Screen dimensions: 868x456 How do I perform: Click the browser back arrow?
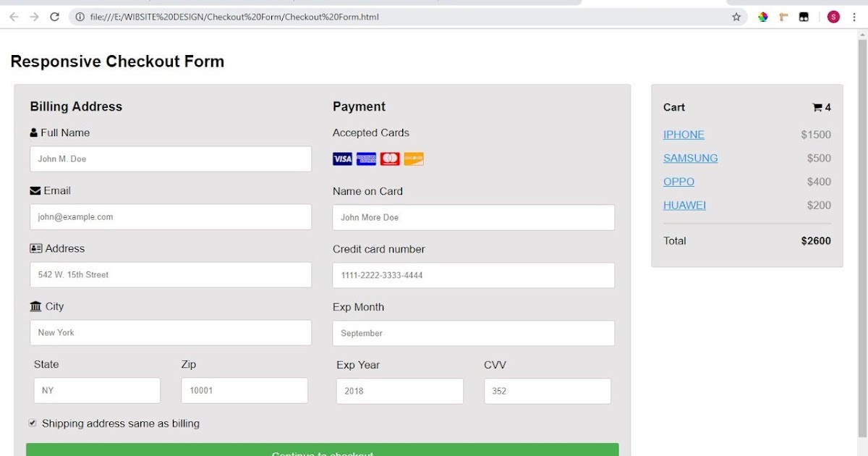[x=13, y=16]
